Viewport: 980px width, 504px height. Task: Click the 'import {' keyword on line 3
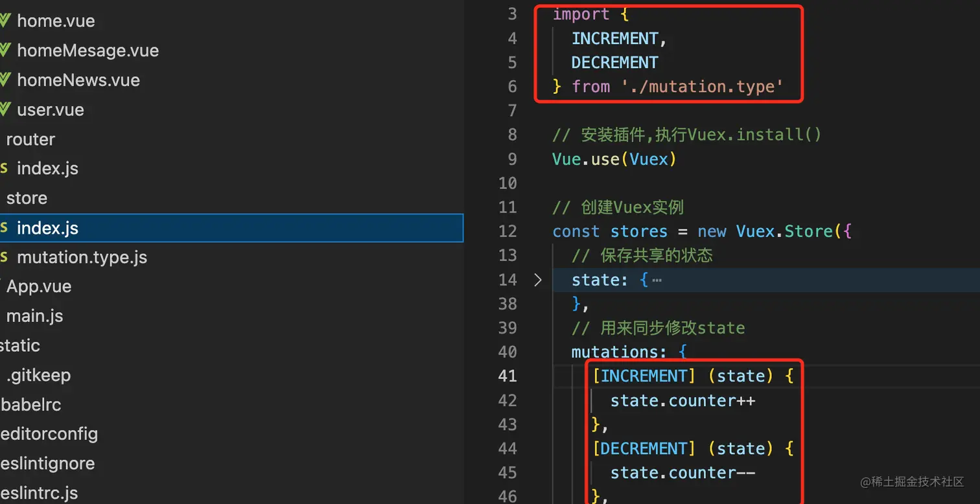coord(590,14)
